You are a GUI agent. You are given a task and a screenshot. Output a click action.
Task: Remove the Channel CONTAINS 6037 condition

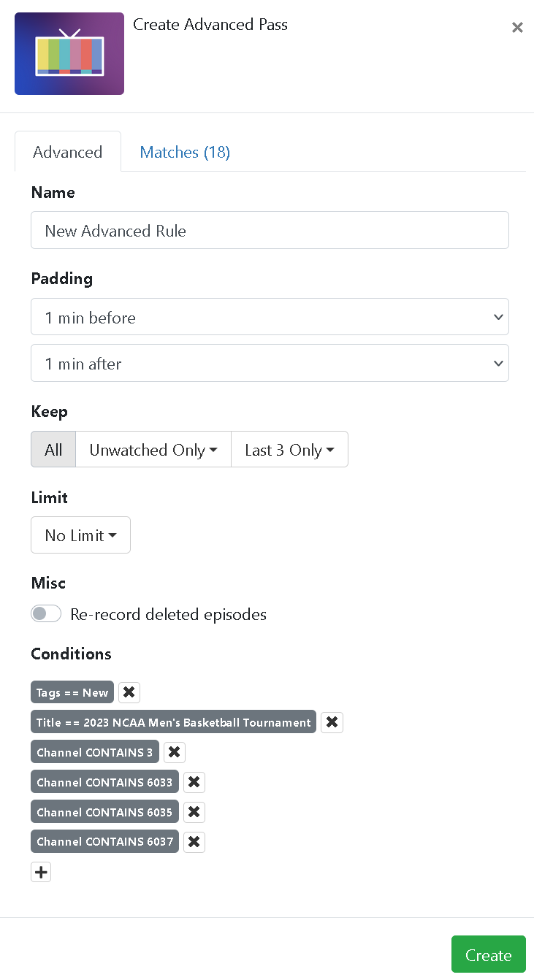194,841
